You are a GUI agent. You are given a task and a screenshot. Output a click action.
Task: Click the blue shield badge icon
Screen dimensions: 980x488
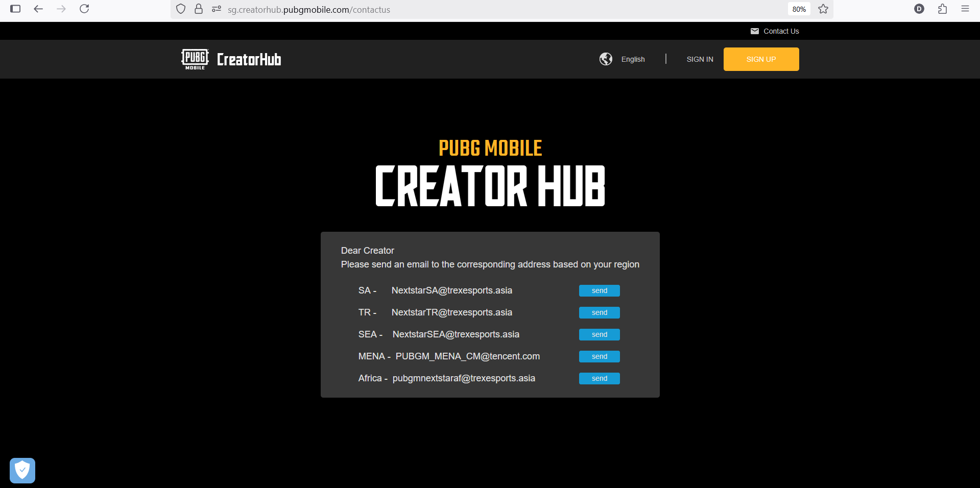point(22,470)
